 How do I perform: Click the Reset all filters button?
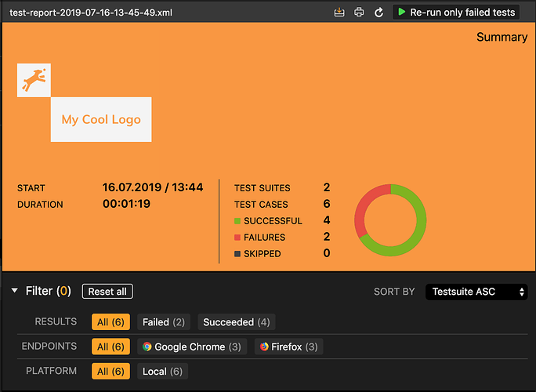coord(107,292)
